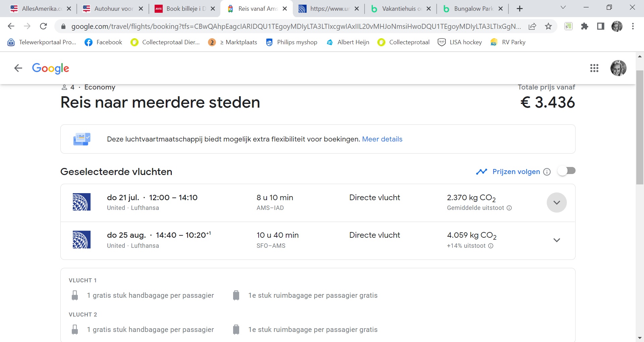Enable the Prijzen volgen switch

567,171
